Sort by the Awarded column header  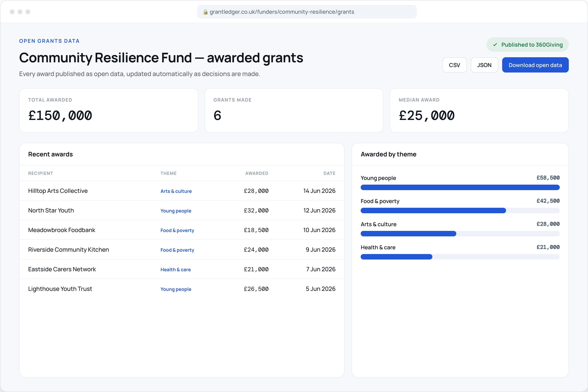(257, 173)
